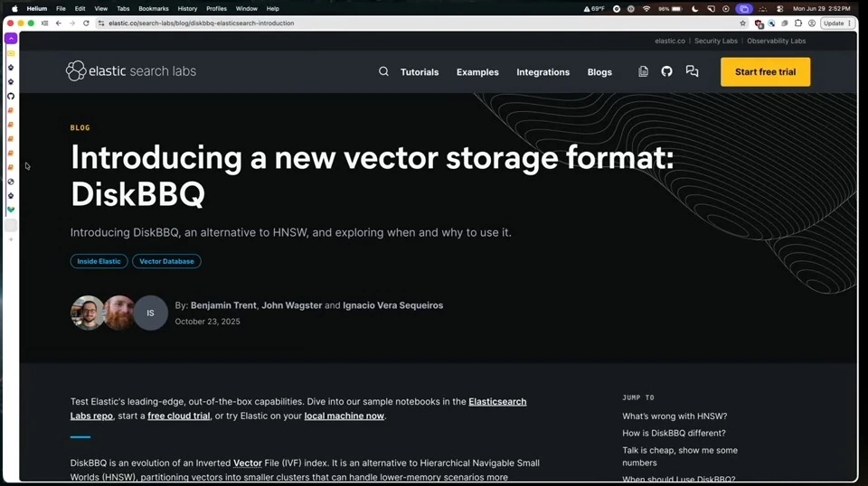Bookmark this page with the star icon

[743, 23]
